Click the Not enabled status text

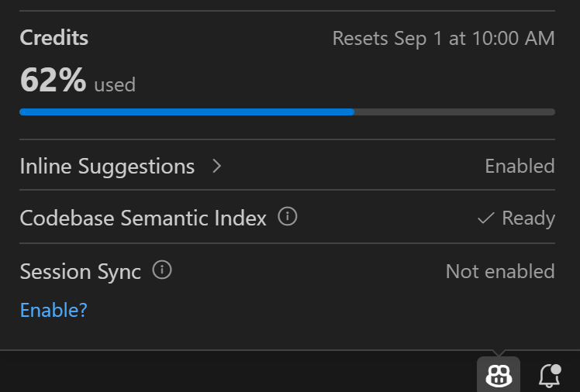click(x=500, y=271)
